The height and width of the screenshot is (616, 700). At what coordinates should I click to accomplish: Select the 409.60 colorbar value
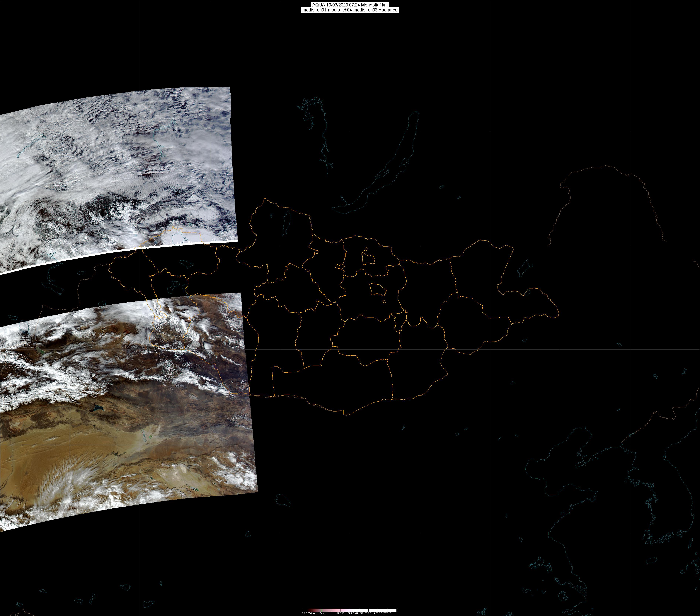click(x=350, y=613)
